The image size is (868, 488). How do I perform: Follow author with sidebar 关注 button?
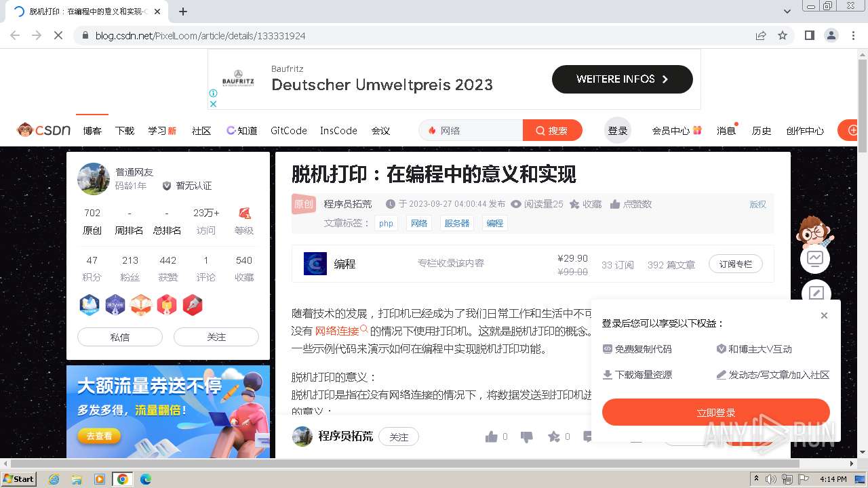(x=216, y=337)
